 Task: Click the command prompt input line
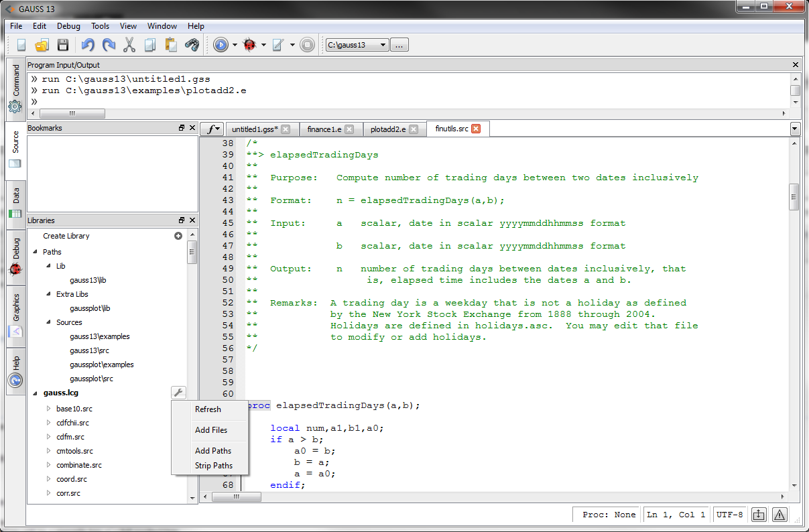pos(409,102)
